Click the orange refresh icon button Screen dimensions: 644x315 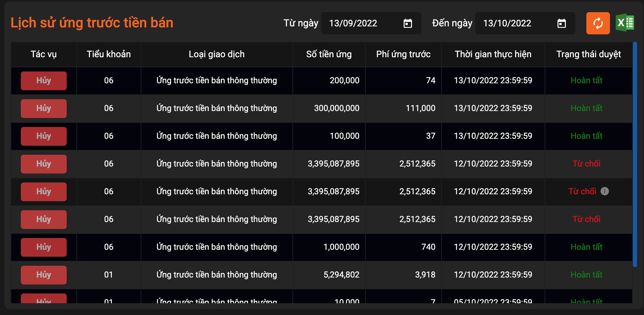click(598, 23)
